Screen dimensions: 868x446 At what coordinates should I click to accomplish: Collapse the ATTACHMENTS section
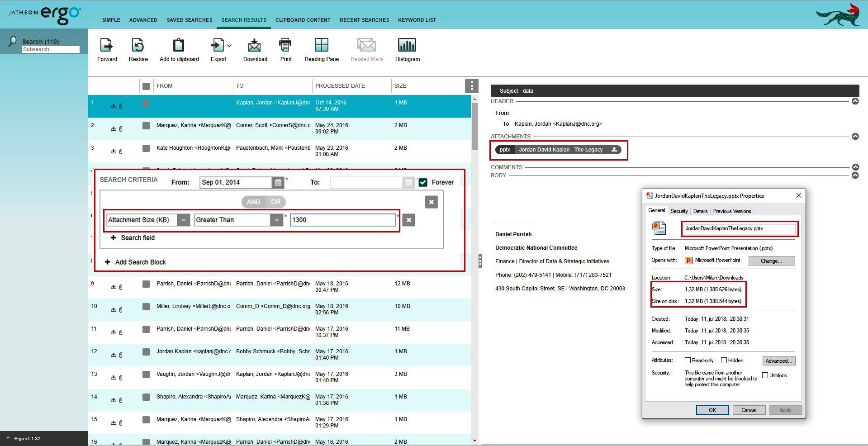tap(855, 137)
